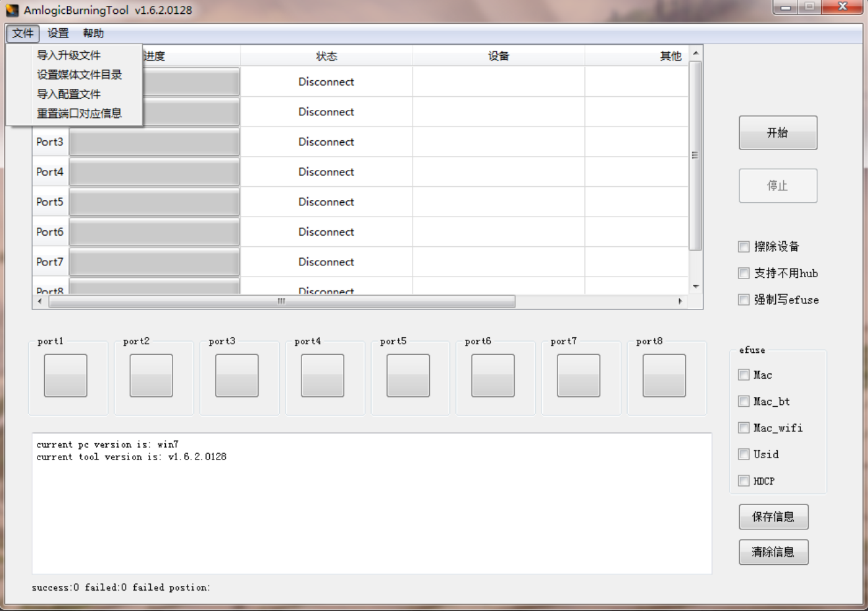Close the AmlogicBurningTool window
The height and width of the screenshot is (611, 868).
(842, 7)
